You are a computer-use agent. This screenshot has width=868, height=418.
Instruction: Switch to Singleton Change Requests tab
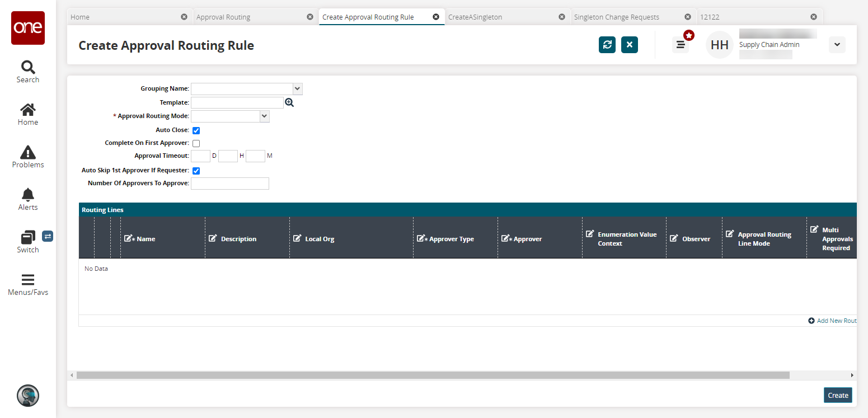point(616,17)
